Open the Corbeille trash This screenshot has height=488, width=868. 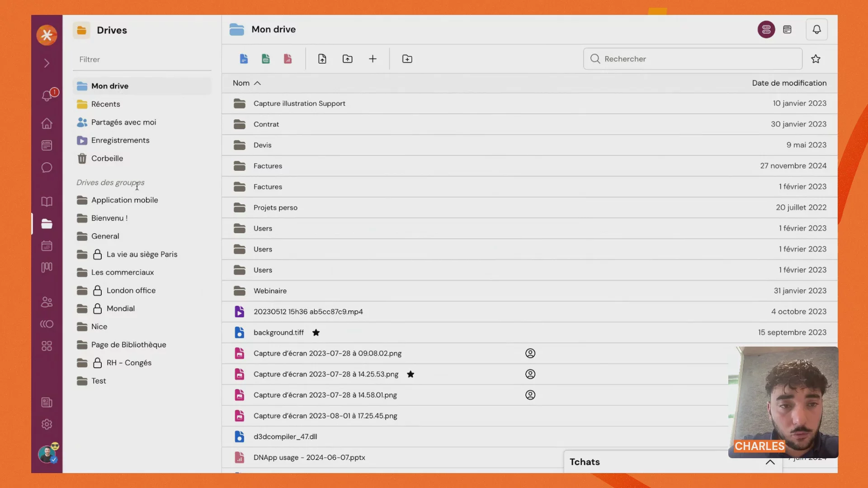142,158
